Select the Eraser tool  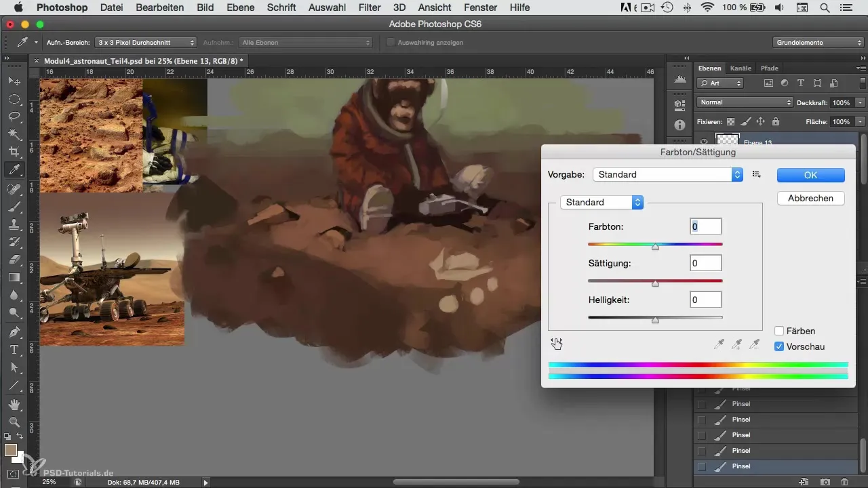pos(14,260)
